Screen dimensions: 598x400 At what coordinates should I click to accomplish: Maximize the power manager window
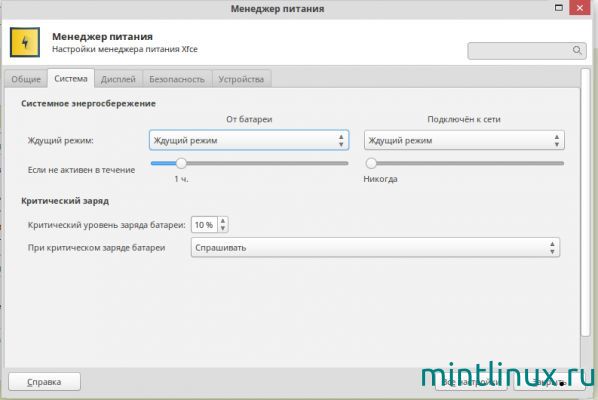(x=559, y=8)
